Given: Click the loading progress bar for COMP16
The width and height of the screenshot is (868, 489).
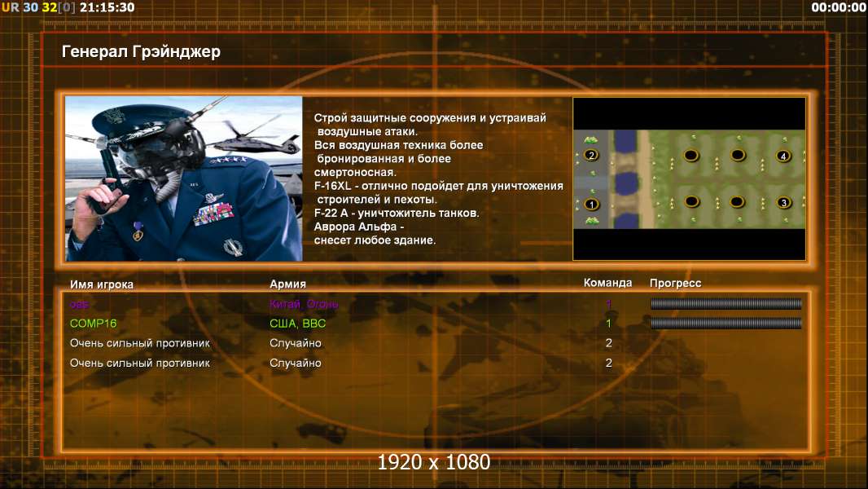Looking at the screenshot, I should pyautogui.click(x=726, y=324).
